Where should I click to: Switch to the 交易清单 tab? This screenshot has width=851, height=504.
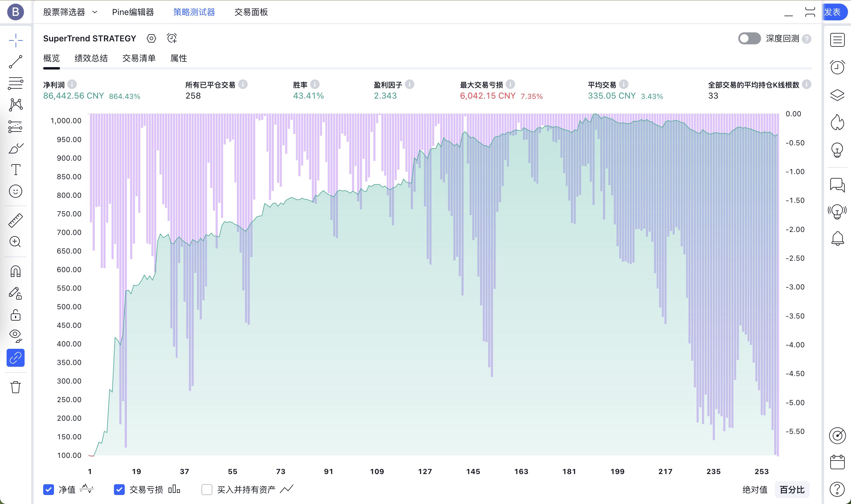click(139, 58)
